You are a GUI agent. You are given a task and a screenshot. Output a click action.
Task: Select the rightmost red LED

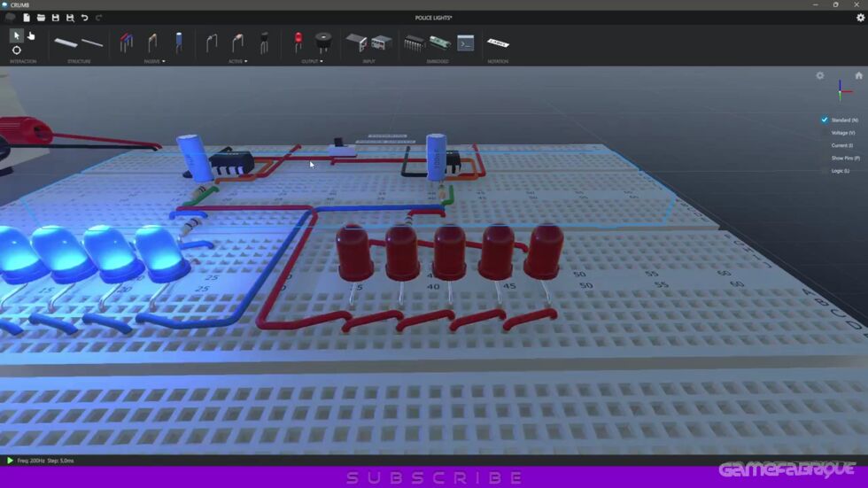pyautogui.click(x=544, y=250)
